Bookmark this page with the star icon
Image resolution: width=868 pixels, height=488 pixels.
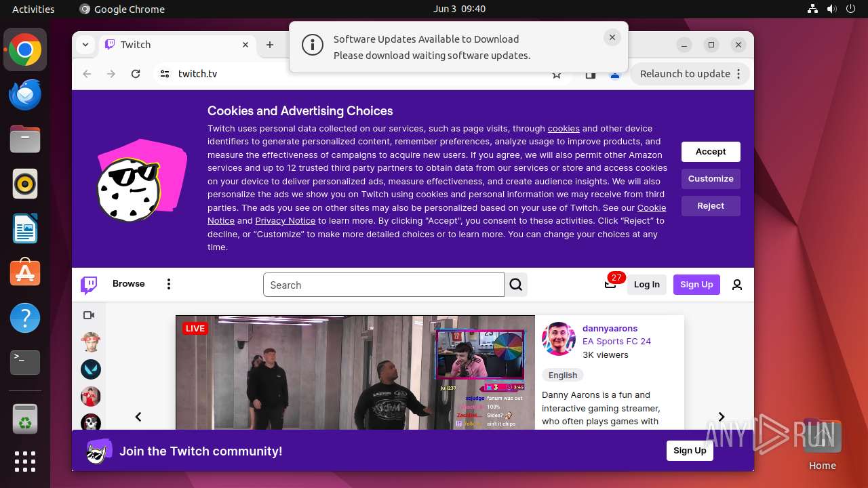point(557,75)
